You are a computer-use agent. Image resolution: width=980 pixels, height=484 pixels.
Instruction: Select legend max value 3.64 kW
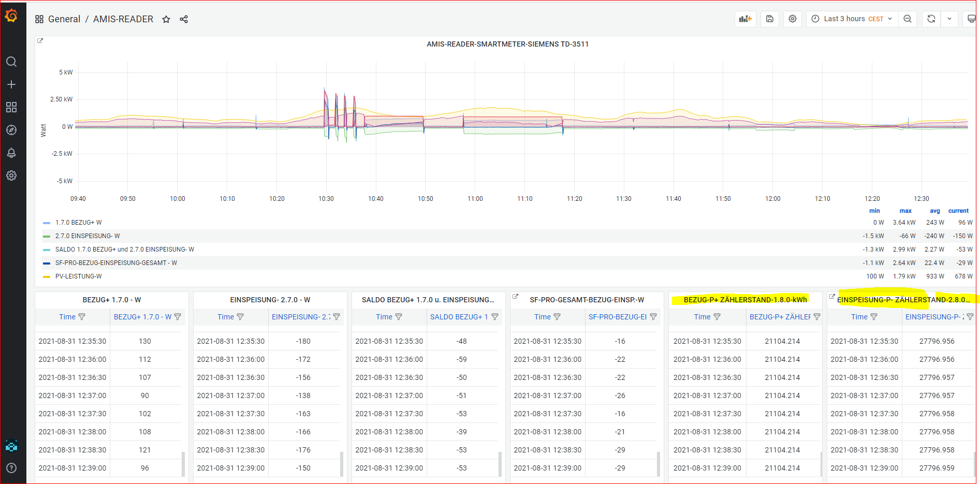coord(904,223)
